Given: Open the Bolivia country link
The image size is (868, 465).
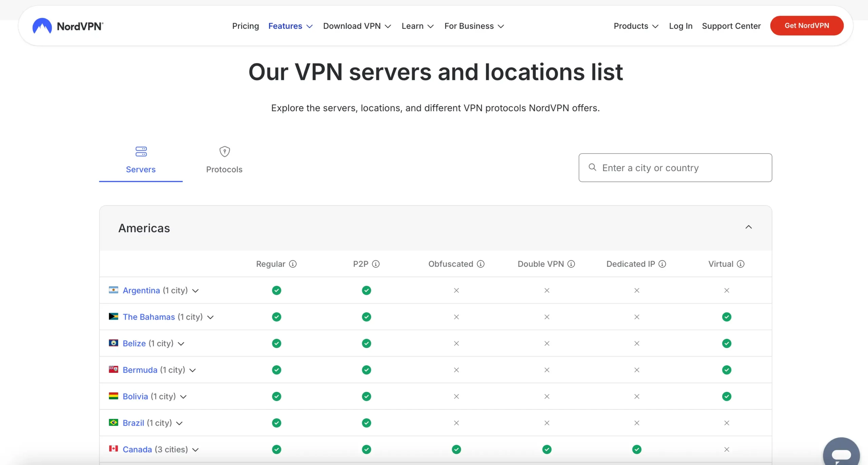Looking at the screenshot, I should [135, 396].
